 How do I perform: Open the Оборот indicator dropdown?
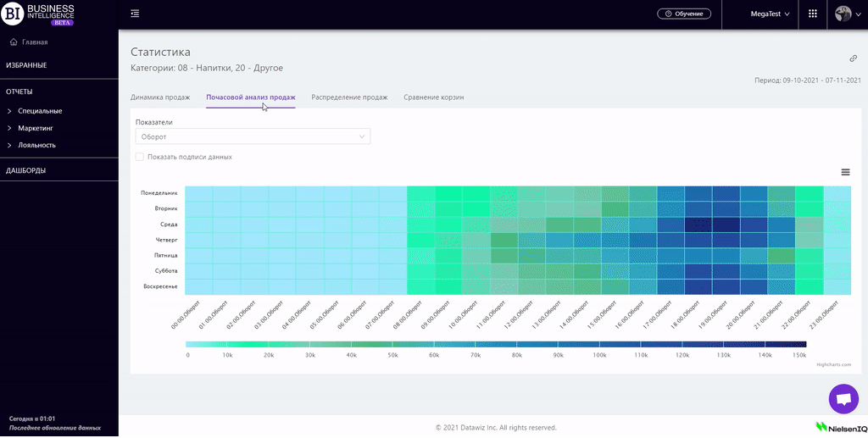253,136
